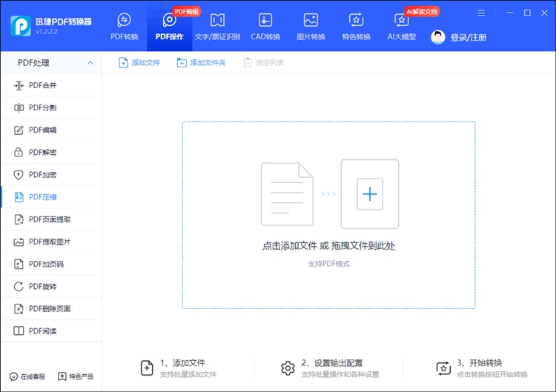This screenshot has width=556, height=392.
Task: Open the AI大模型 icon
Action: tap(402, 21)
